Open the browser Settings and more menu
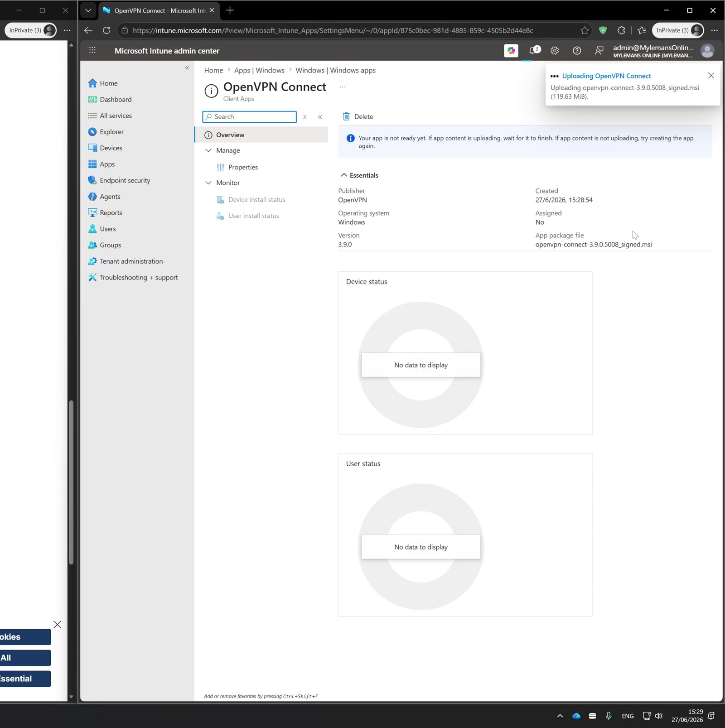This screenshot has width=725, height=728. pos(715,30)
